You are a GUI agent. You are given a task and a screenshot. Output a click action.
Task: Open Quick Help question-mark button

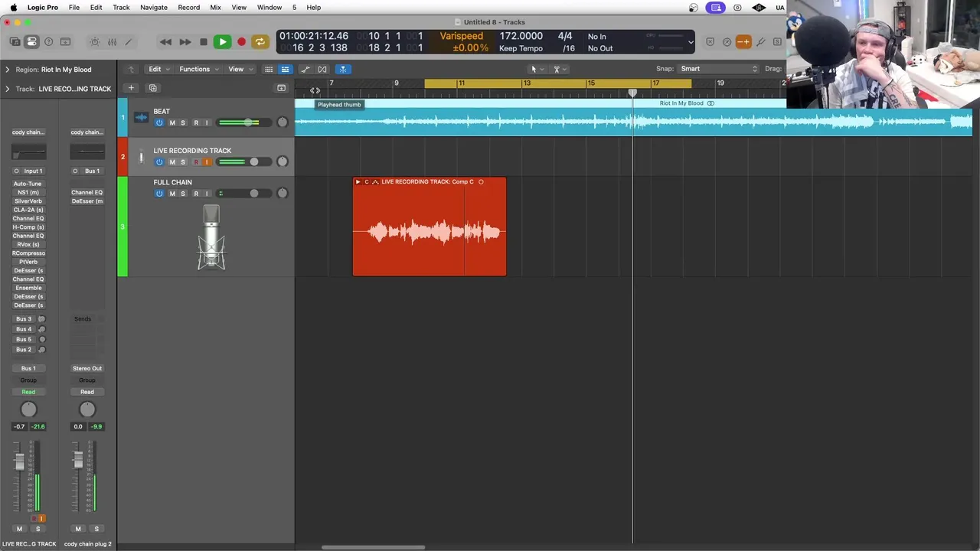(48, 41)
